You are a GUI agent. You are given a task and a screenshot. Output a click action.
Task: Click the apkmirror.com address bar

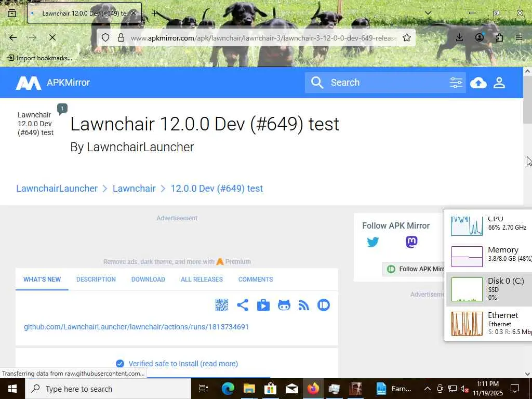click(263, 38)
